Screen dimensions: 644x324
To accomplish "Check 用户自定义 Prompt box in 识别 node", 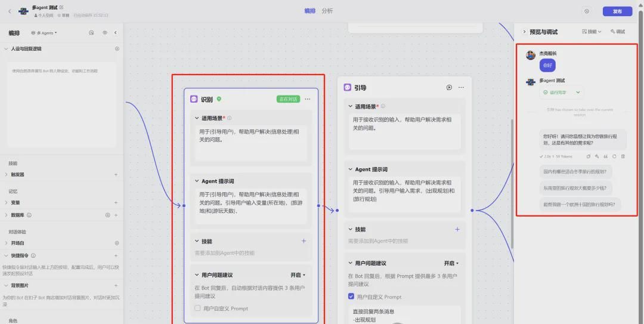I will [198, 308].
